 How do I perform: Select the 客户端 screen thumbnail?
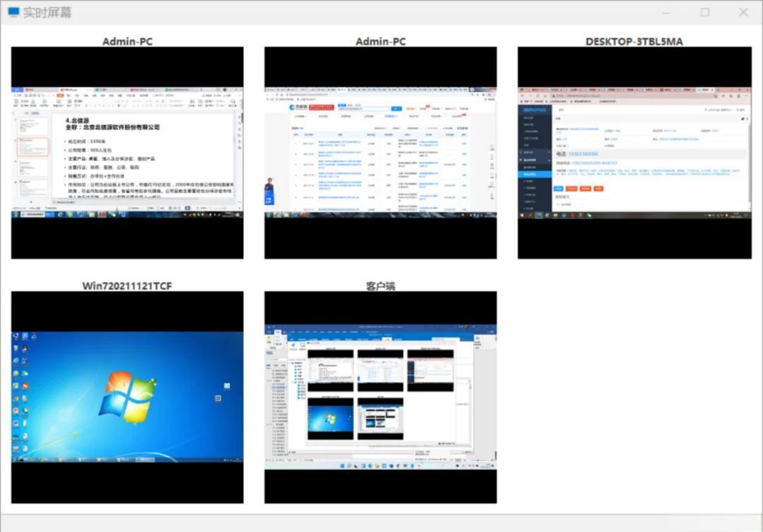pos(381,397)
